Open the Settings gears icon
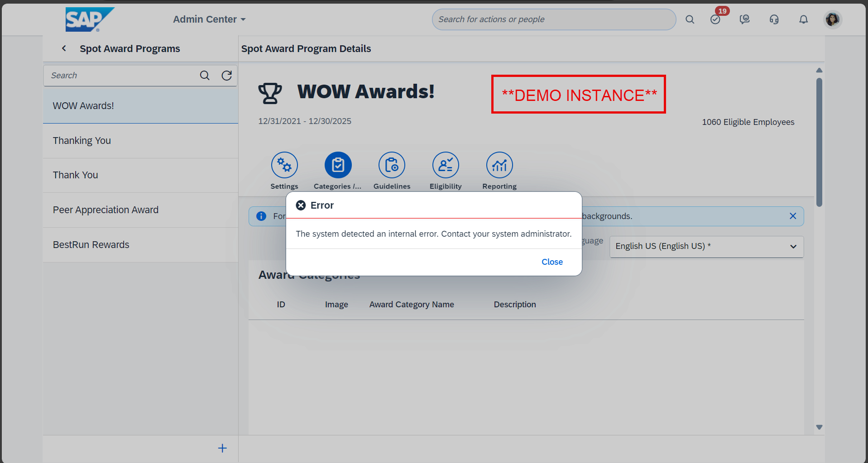 click(284, 165)
